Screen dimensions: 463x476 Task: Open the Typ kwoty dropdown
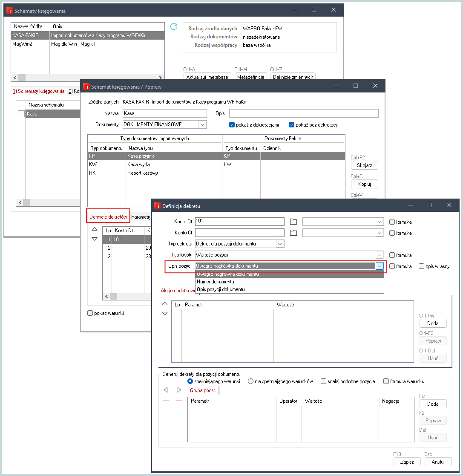(379, 255)
